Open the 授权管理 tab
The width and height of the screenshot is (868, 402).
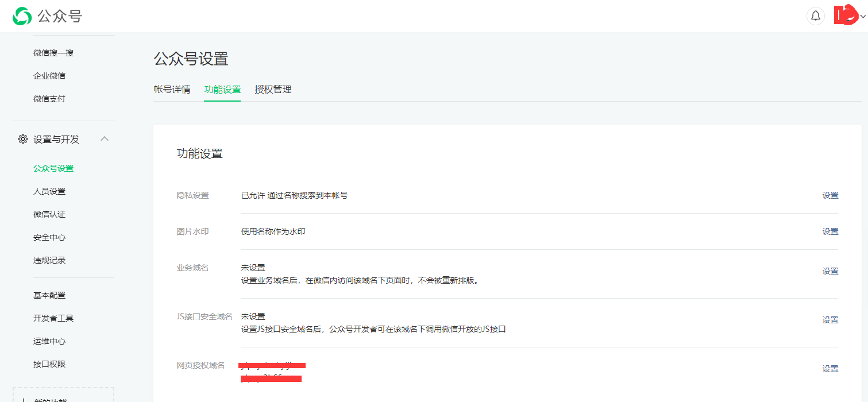click(273, 90)
